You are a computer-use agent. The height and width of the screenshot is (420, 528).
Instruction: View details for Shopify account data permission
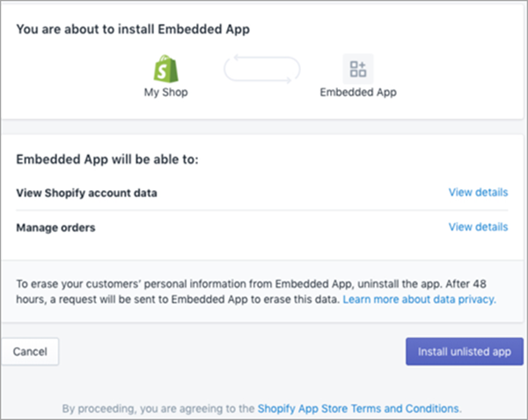tap(478, 192)
